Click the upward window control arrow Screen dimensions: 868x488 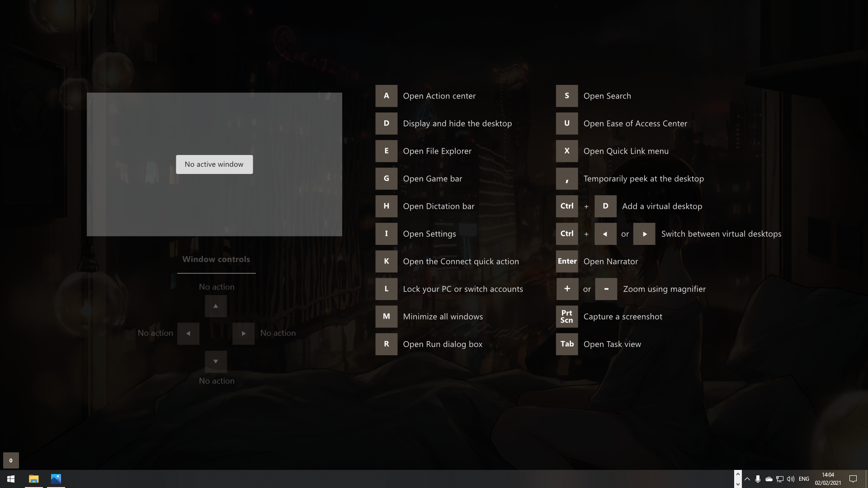pyautogui.click(x=216, y=306)
